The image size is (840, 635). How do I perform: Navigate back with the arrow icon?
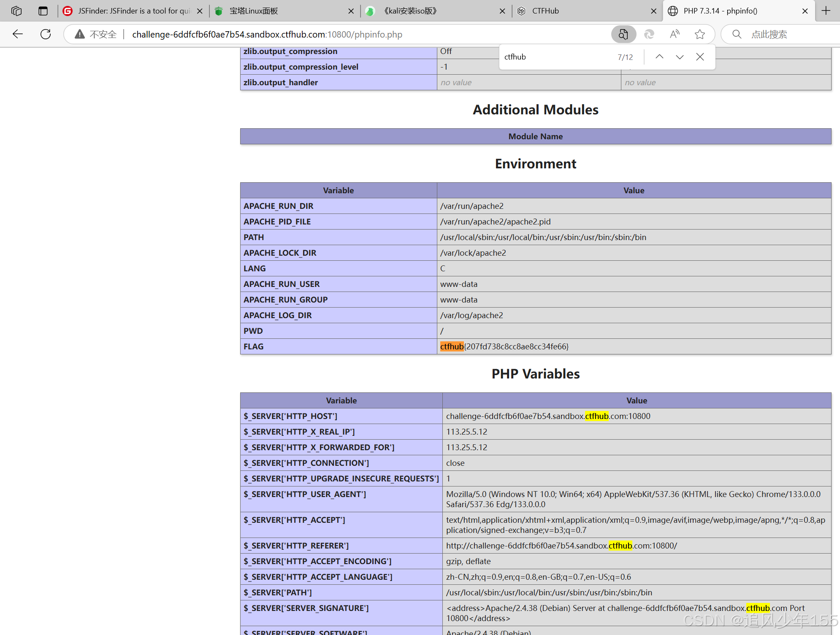coord(17,34)
